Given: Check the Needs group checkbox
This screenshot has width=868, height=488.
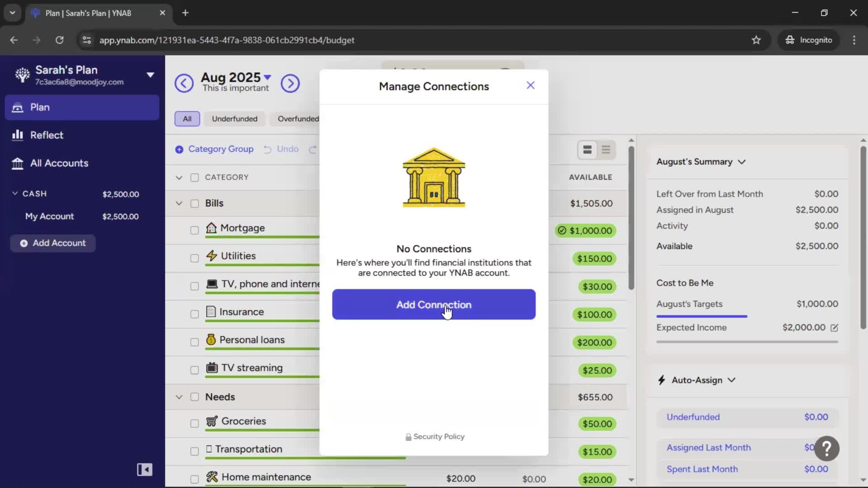Looking at the screenshot, I should click(194, 397).
